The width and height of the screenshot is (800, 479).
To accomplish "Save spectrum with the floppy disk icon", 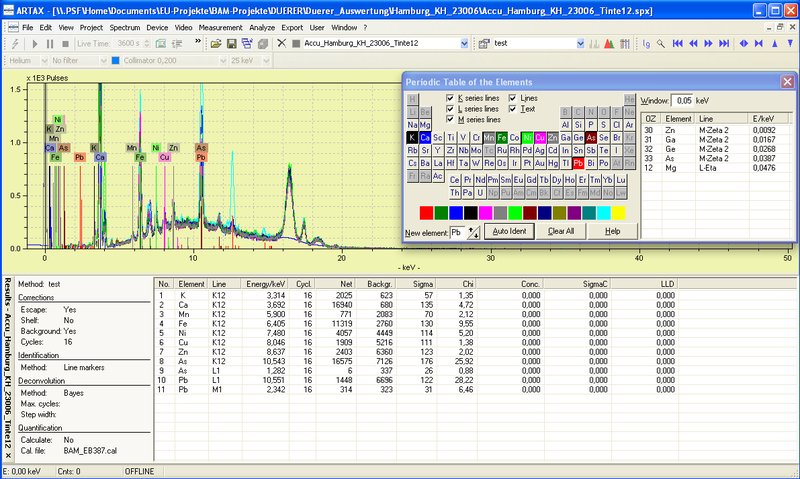I will [232, 44].
